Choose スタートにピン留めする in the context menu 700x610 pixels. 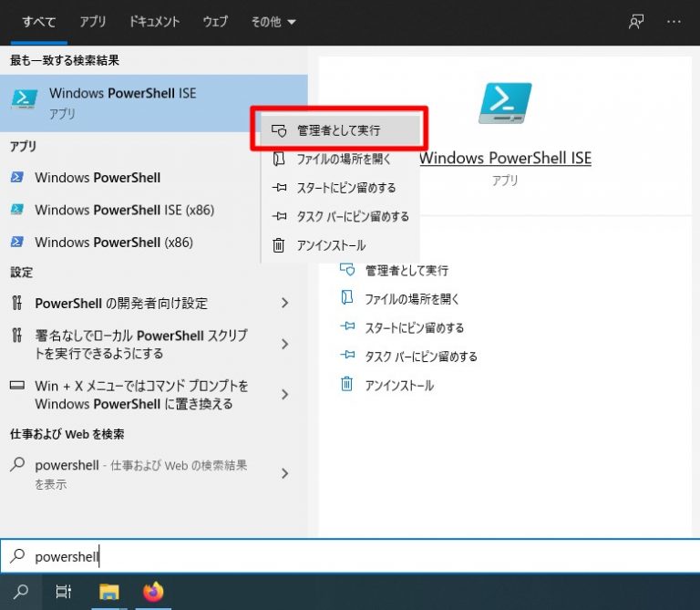(341, 188)
